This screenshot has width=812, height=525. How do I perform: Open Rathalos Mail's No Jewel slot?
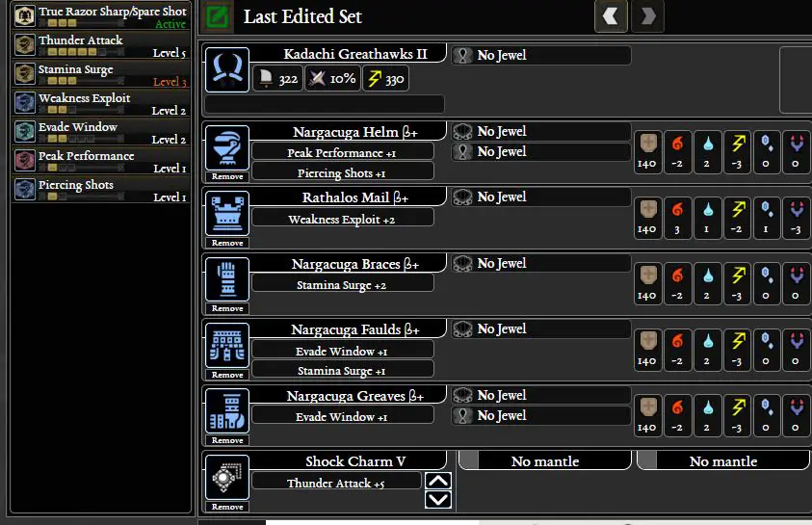click(x=541, y=197)
